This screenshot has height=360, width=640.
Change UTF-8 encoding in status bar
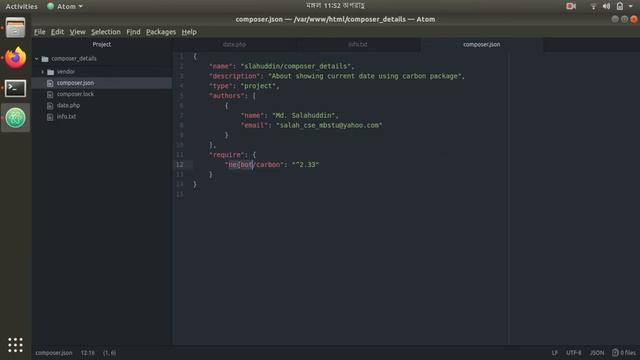pos(573,353)
